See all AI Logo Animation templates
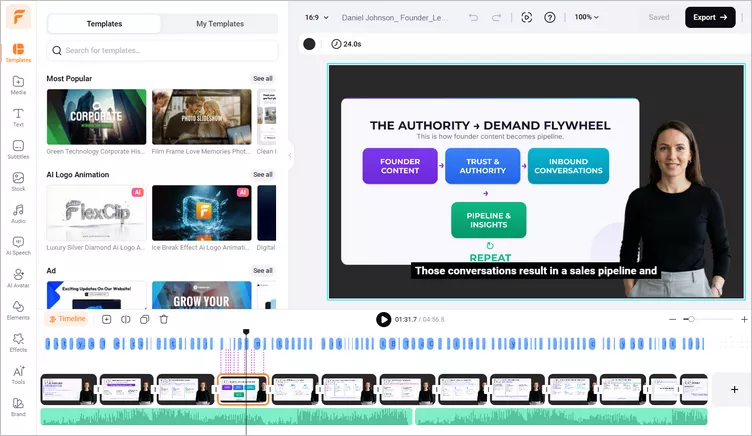 click(x=263, y=175)
